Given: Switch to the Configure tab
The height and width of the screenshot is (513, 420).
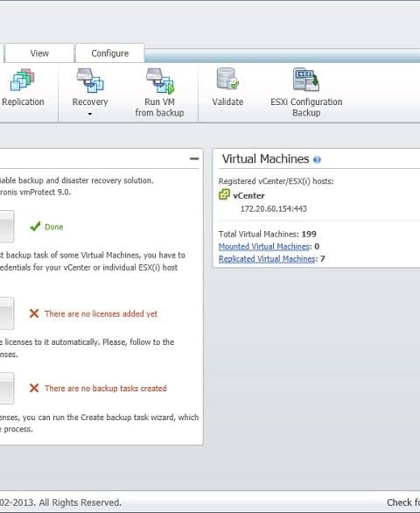Looking at the screenshot, I should pyautogui.click(x=110, y=53).
